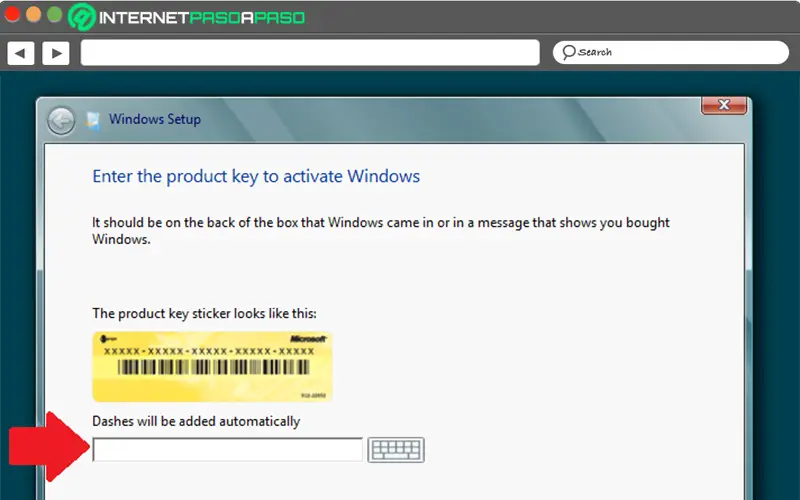The height and width of the screenshot is (500, 800).
Task: Click the InternetPasoAPaso logo
Action: [187, 17]
